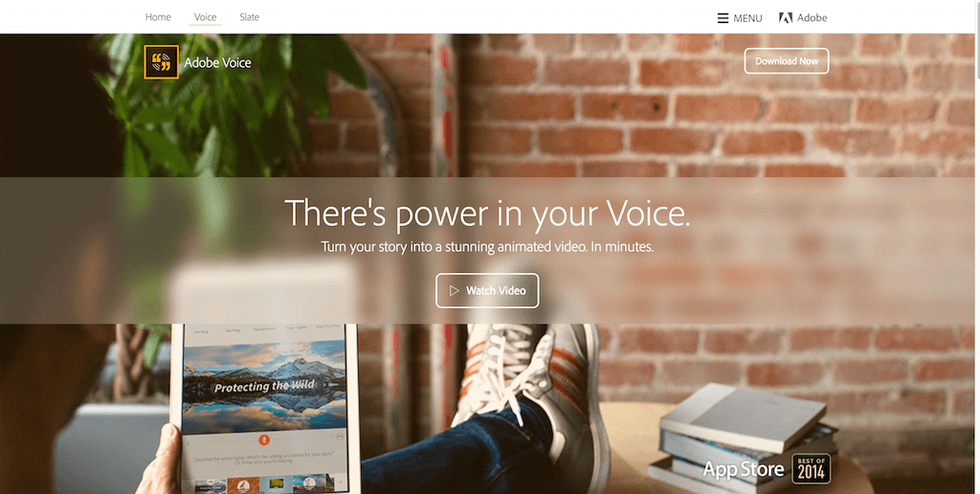Go to the Home tab

coord(158,17)
